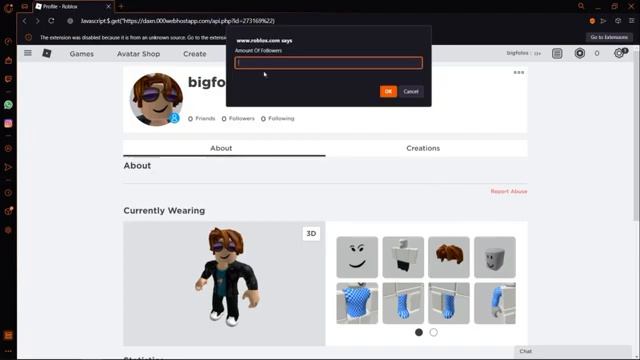Open the easy setup icon in address bar
The height and width of the screenshot is (360, 640).
pyautogui.click(x=631, y=21)
